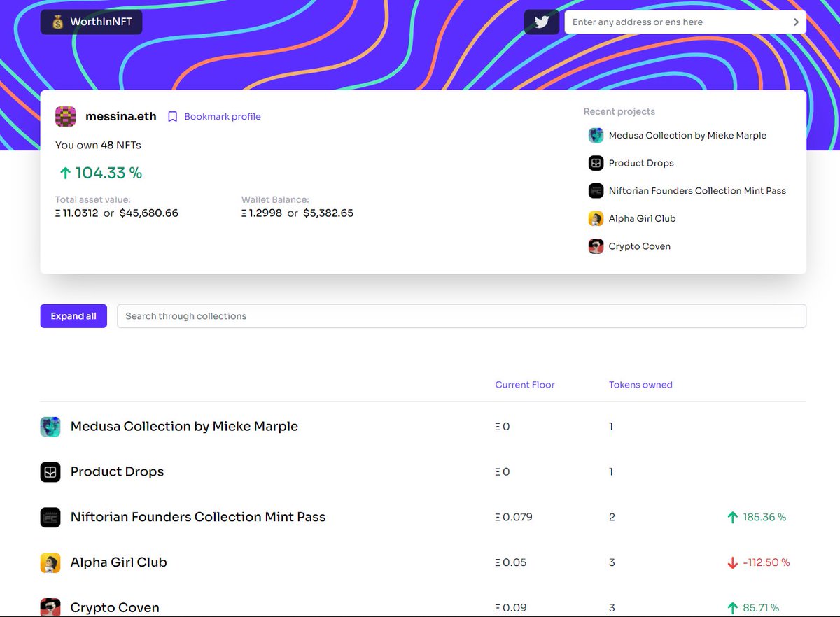Open Medusa Collection by Mieke Marple in Recent projects

point(687,136)
